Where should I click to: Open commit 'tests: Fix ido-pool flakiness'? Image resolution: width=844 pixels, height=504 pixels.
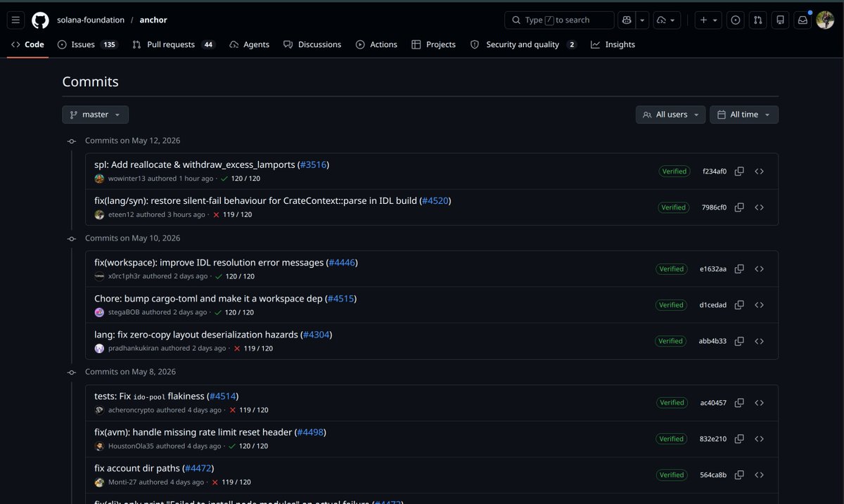tap(149, 396)
